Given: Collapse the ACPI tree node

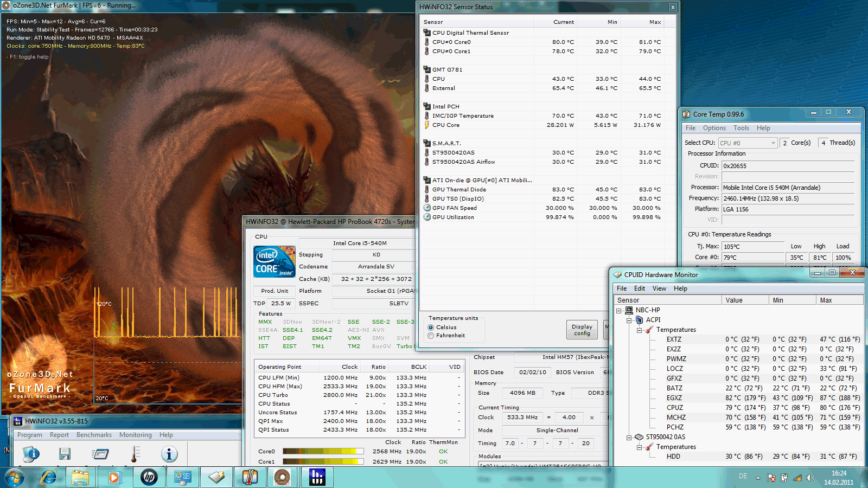Looking at the screenshot, I should pyautogui.click(x=629, y=320).
